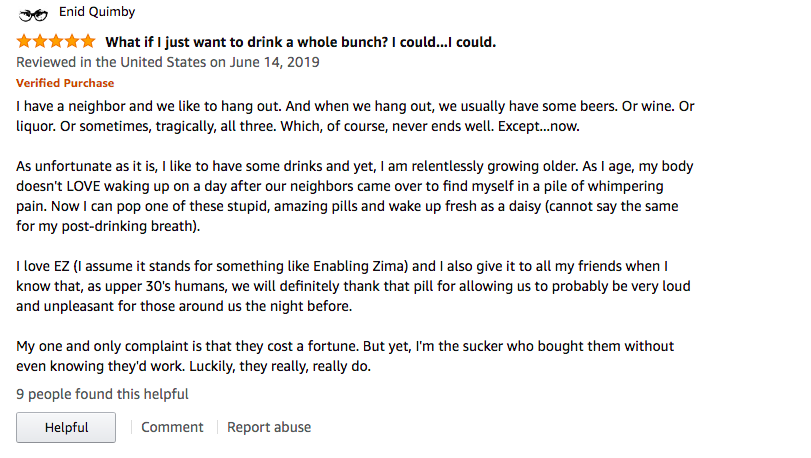
Task: Select the Report abuse link
Action: pos(269,427)
